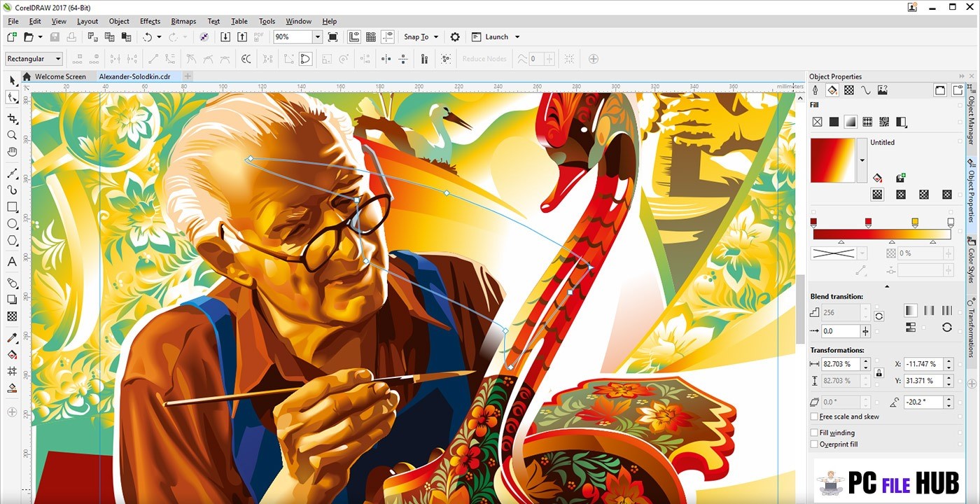The height and width of the screenshot is (504, 980).
Task: Increase X offset with spinner arrow
Action: tap(948, 361)
